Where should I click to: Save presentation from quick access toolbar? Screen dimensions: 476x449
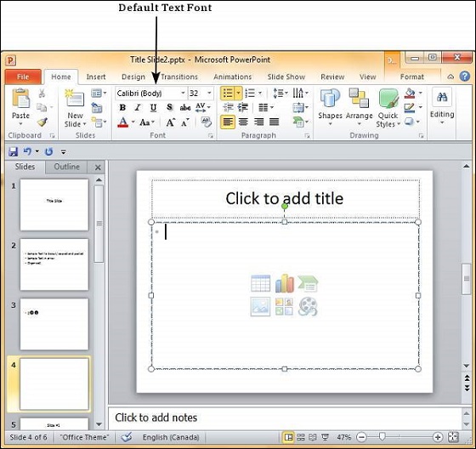coord(13,151)
